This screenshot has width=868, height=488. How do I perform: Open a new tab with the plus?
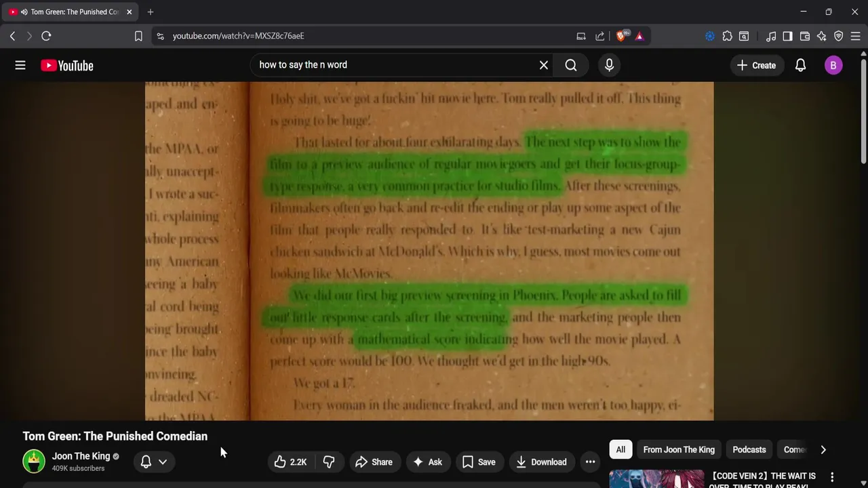[x=151, y=12]
